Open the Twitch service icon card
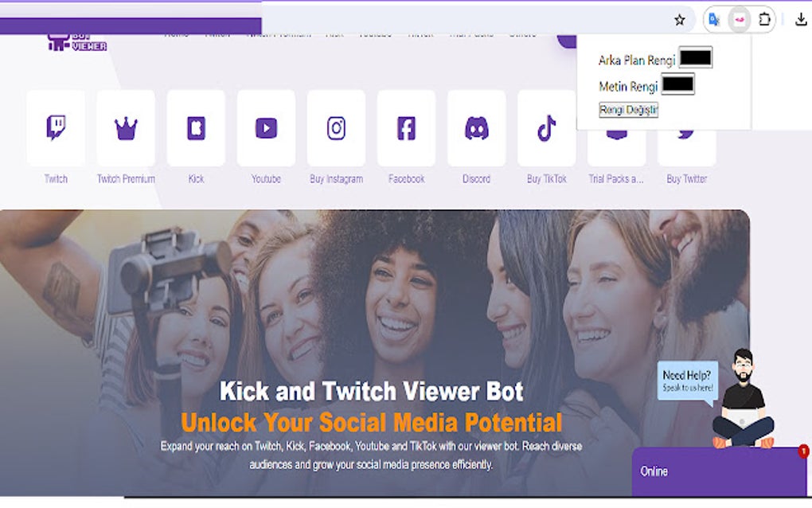 pos(56,128)
